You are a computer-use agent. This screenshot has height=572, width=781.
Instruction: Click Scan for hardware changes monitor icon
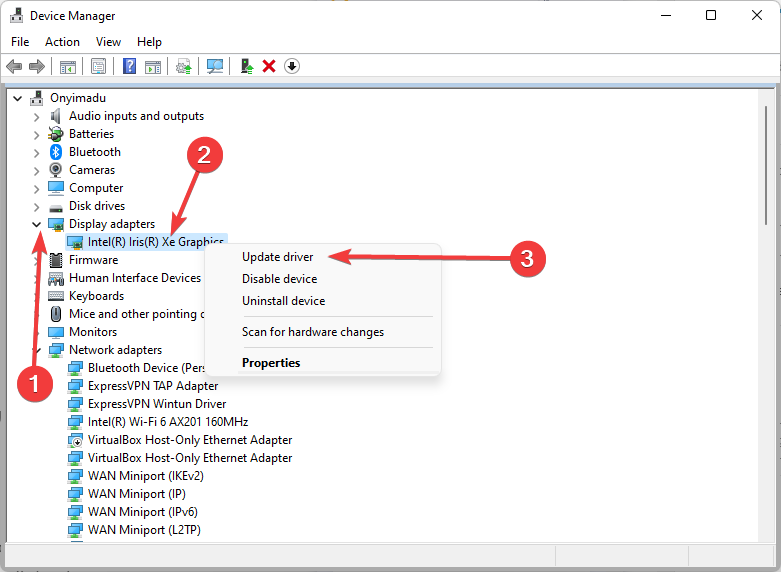215,66
